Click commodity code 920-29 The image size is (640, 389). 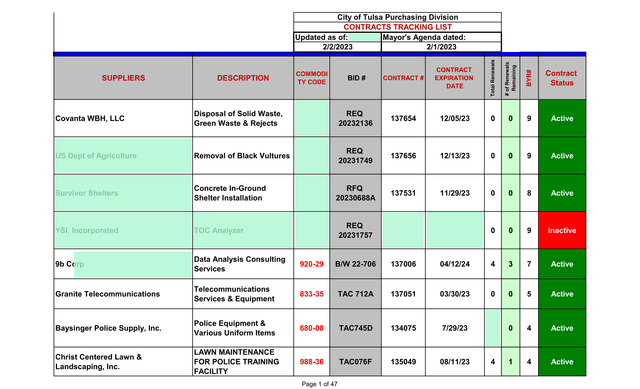[x=311, y=264]
